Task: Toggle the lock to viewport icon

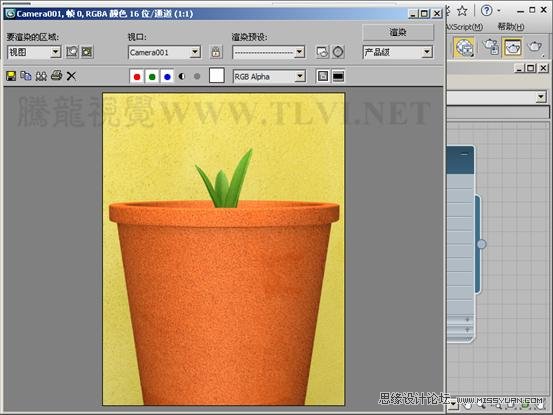Action: click(x=216, y=52)
